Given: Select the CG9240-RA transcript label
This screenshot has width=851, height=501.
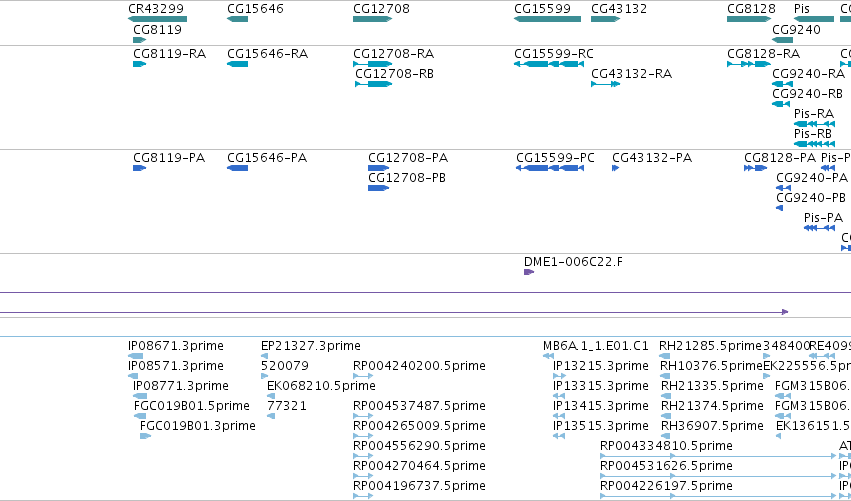Looking at the screenshot, I should [x=809, y=74].
